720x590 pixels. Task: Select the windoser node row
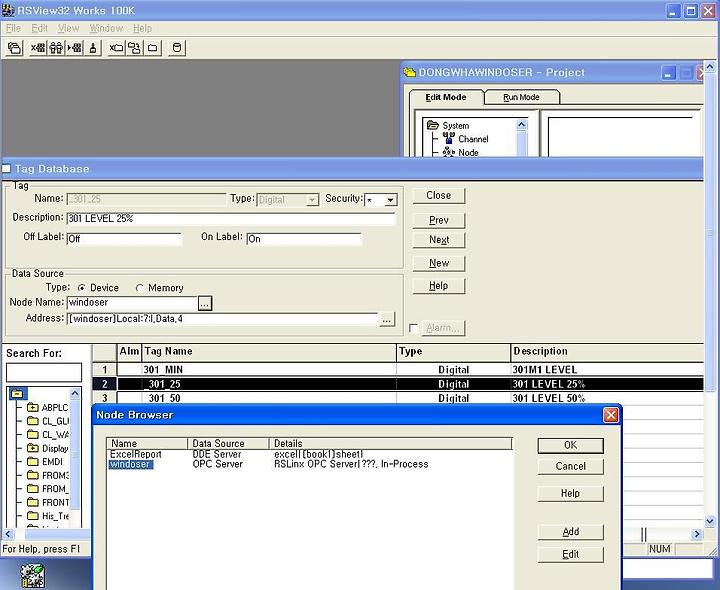coord(309,464)
